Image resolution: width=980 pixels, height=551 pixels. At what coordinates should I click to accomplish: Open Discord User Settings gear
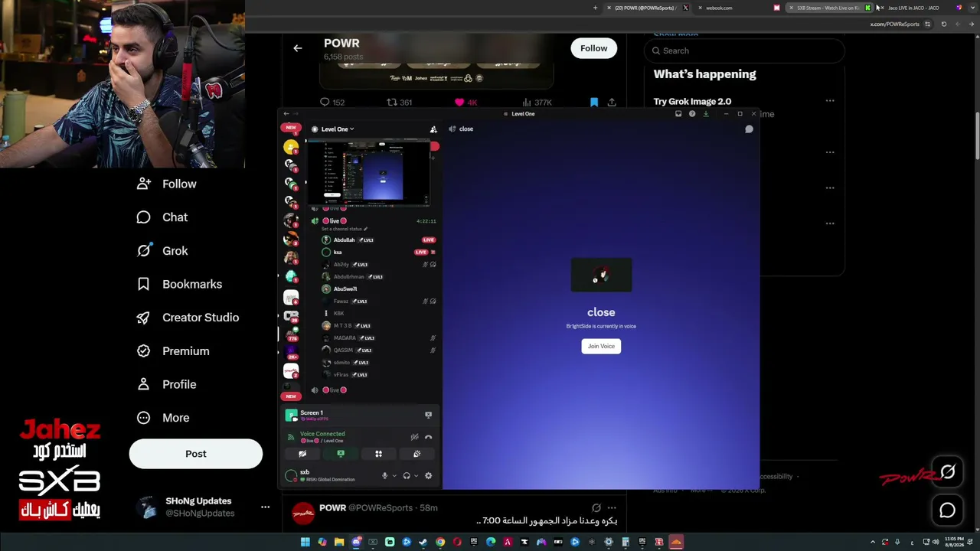tap(428, 476)
